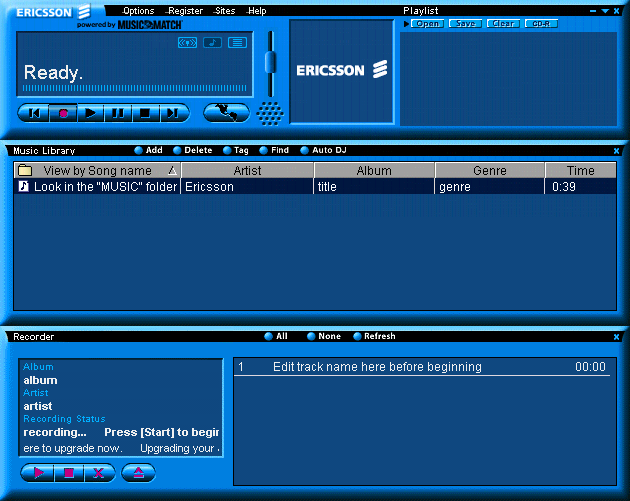Pause playback in the player
The height and width of the screenshot is (501, 630).
(x=118, y=113)
